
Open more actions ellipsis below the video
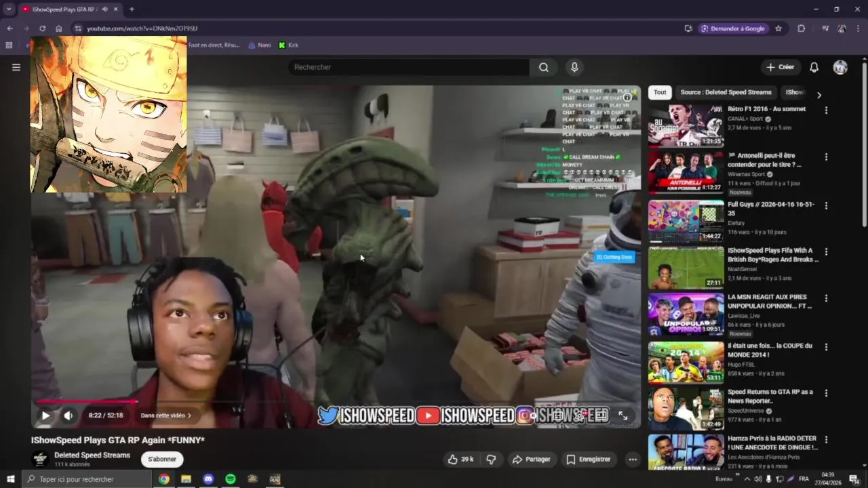point(632,459)
